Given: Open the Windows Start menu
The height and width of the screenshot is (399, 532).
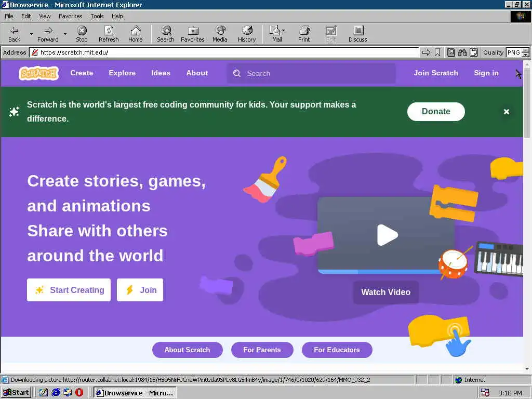Looking at the screenshot, I should point(16,393).
